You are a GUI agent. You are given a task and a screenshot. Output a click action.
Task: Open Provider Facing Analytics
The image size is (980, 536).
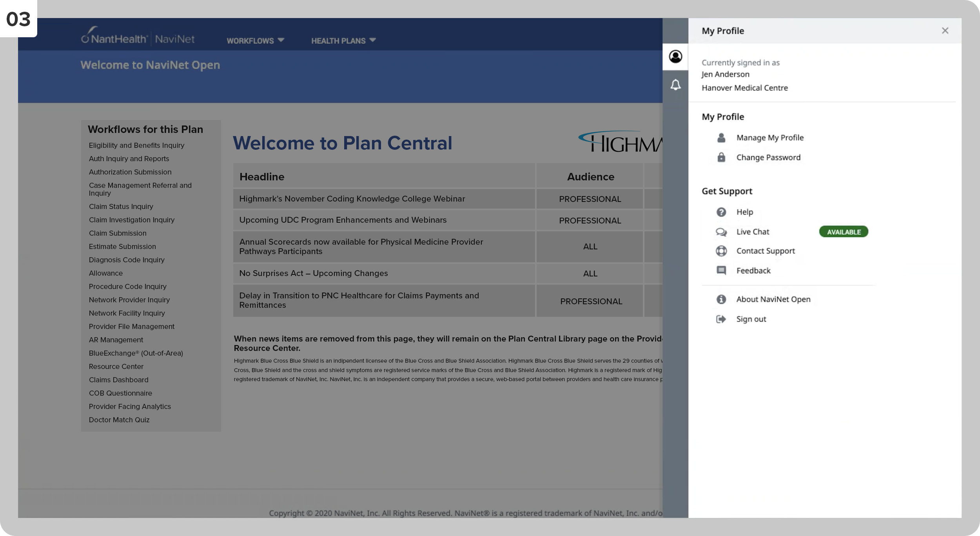130,407
